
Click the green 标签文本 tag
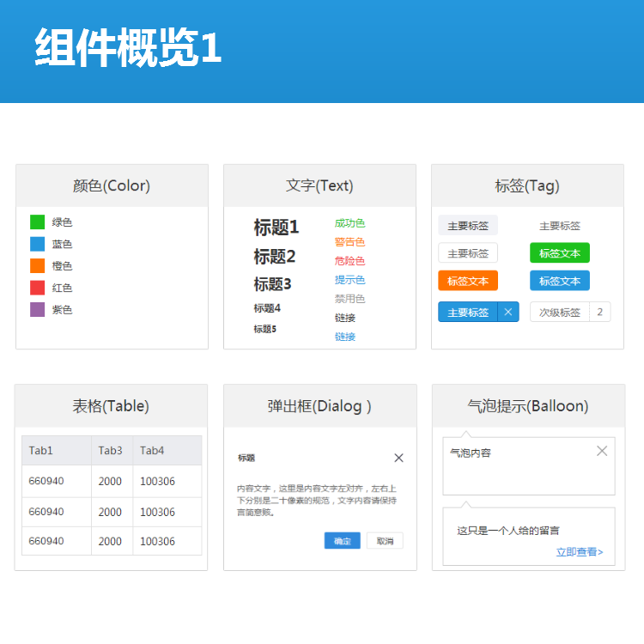pyautogui.click(x=559, y=253)
